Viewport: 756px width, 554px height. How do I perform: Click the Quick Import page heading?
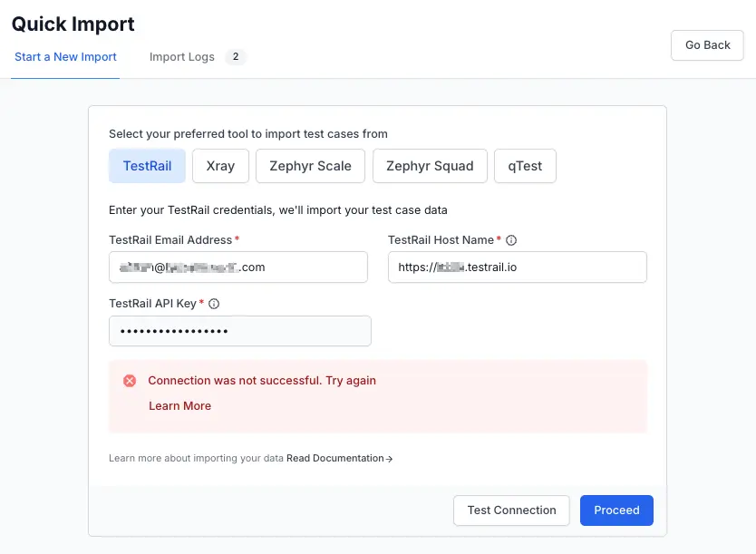(73, 24)
